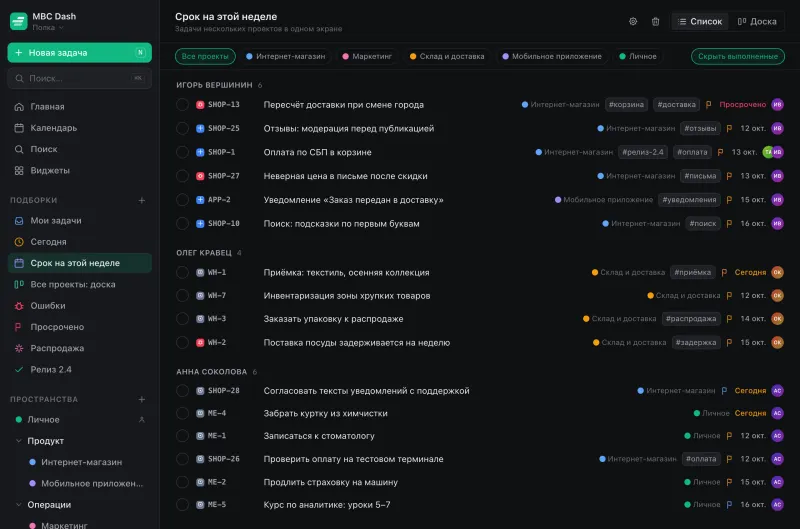Complete ME-2 Продлить страховку task
This screenshot has width=800, height=529.
[182, 482]
